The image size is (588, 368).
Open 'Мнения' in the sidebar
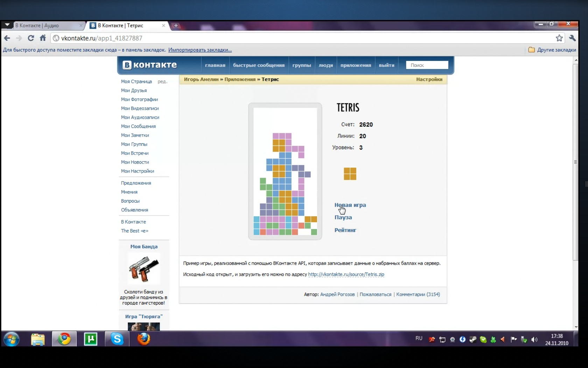pyautogui.click(x=129, y=192)
